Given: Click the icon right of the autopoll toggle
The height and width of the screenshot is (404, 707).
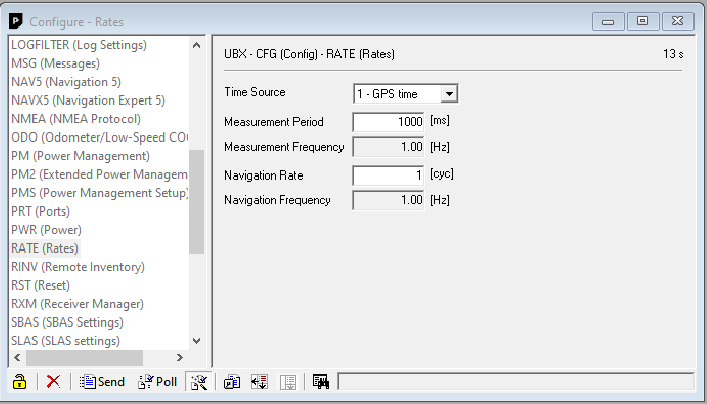Looking at the screenshot, I should (232, 382).
